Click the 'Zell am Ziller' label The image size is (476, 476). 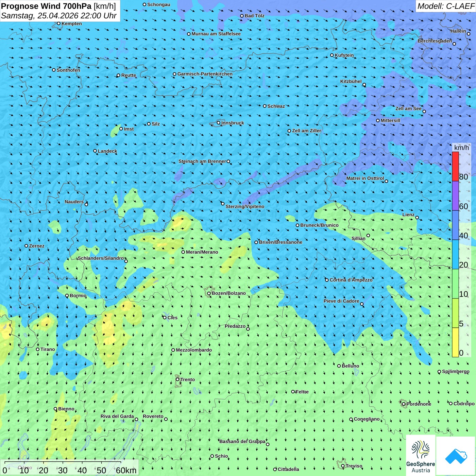(x=307, y=131)
